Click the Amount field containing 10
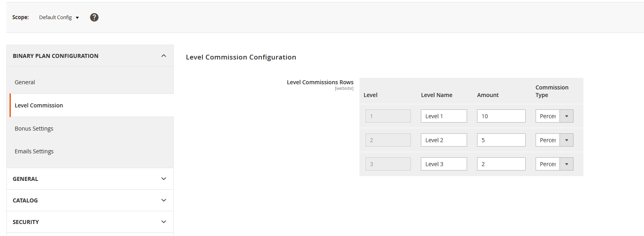 coord(501,116)
